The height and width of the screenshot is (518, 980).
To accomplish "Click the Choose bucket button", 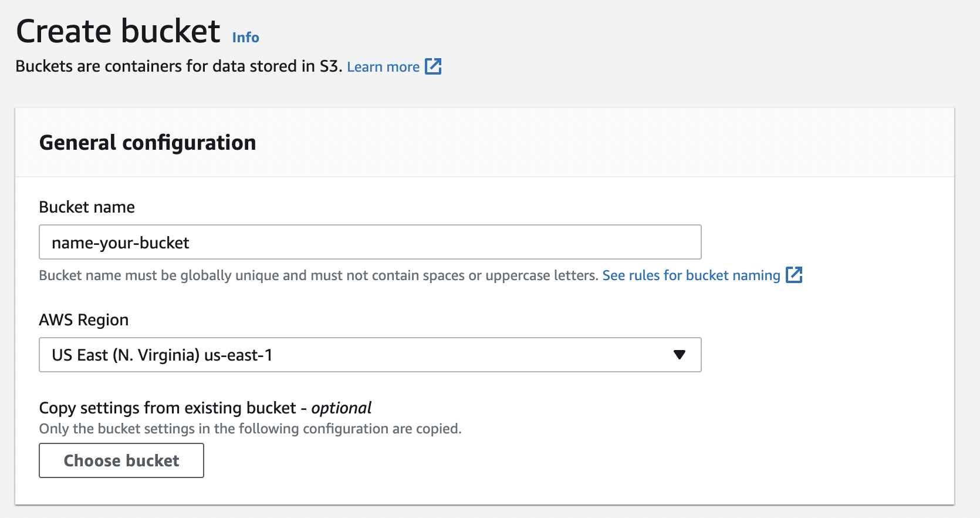I will coord(121,460).
